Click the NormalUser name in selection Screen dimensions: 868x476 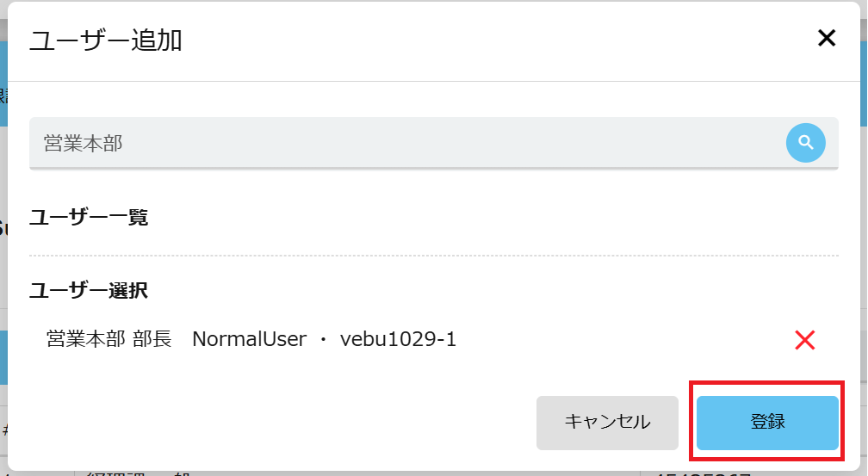(x=249, y=340)
